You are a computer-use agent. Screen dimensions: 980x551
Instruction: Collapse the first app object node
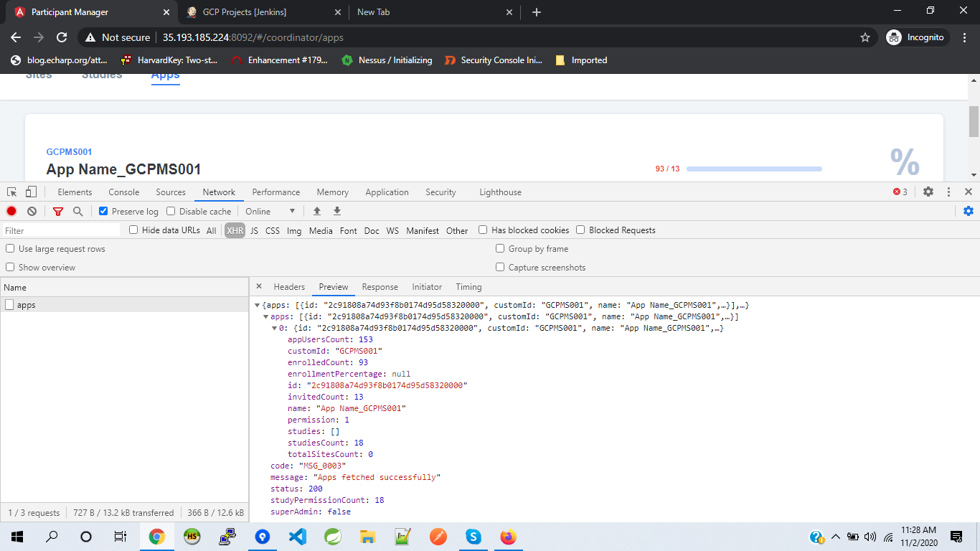tap(273, 328)
